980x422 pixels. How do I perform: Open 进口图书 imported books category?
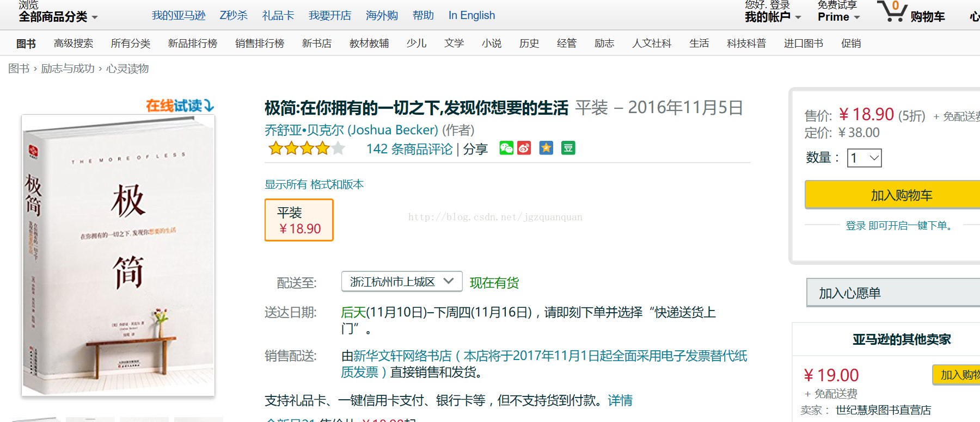[x=804, y=44]
